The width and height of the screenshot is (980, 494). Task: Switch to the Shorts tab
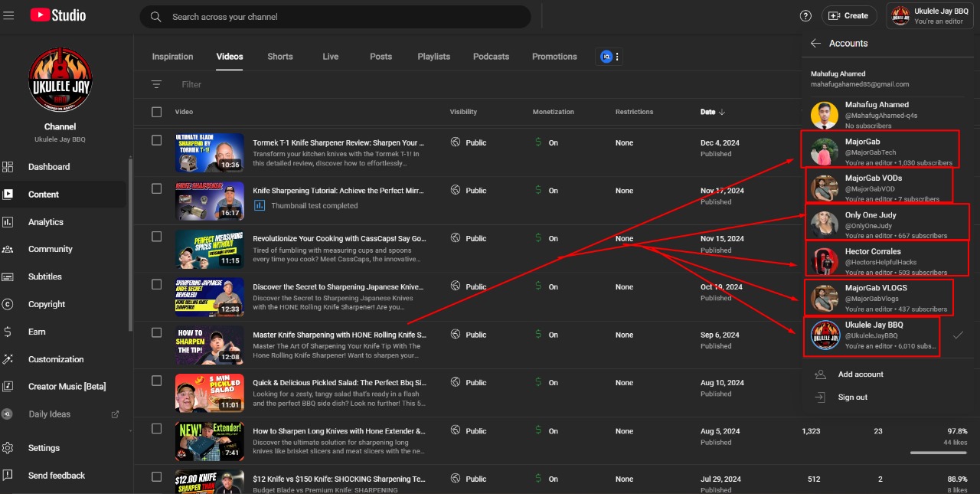280,57
